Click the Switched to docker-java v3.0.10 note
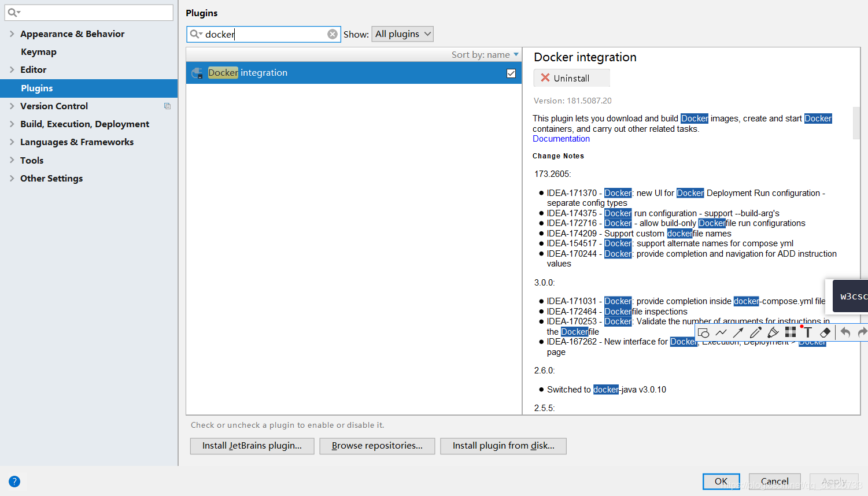This screenshot has width=868, height=496. (x=607, y=390)
